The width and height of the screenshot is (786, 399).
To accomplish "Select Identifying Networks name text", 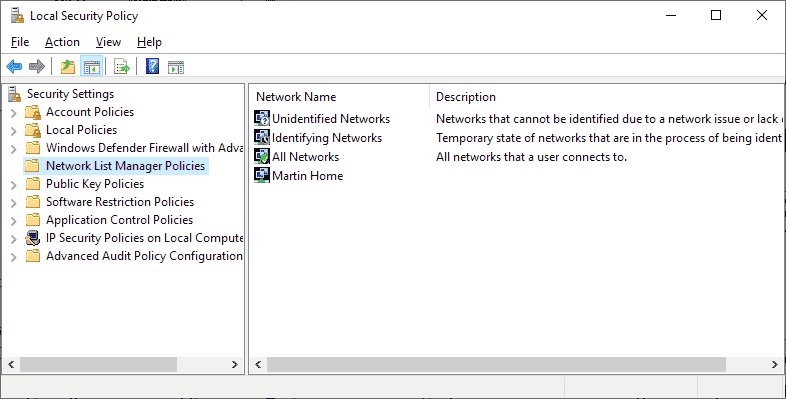I will click(x=327, y=138).
